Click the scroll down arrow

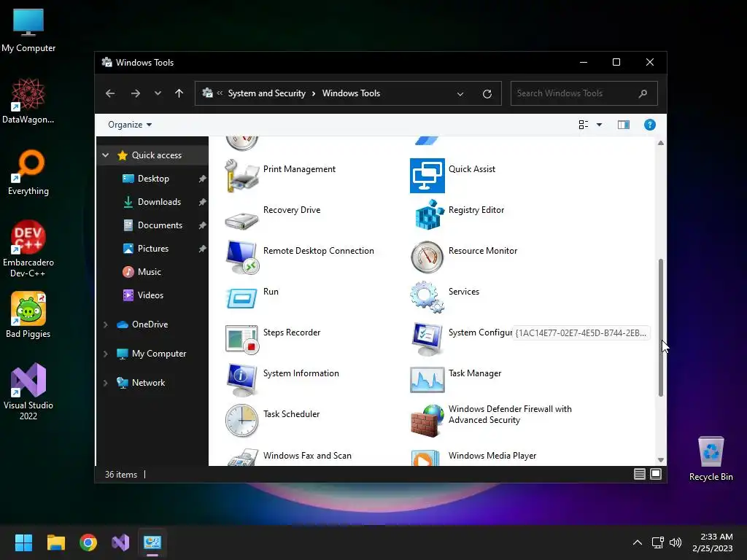point(661,459)
